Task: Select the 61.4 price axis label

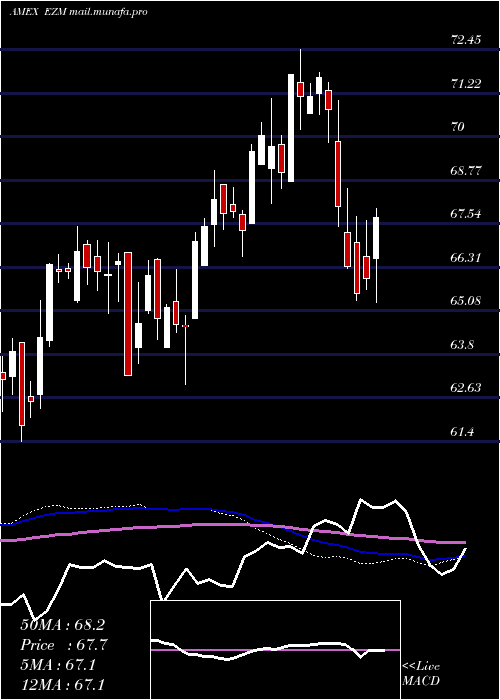Action: [x=462, y=431]
